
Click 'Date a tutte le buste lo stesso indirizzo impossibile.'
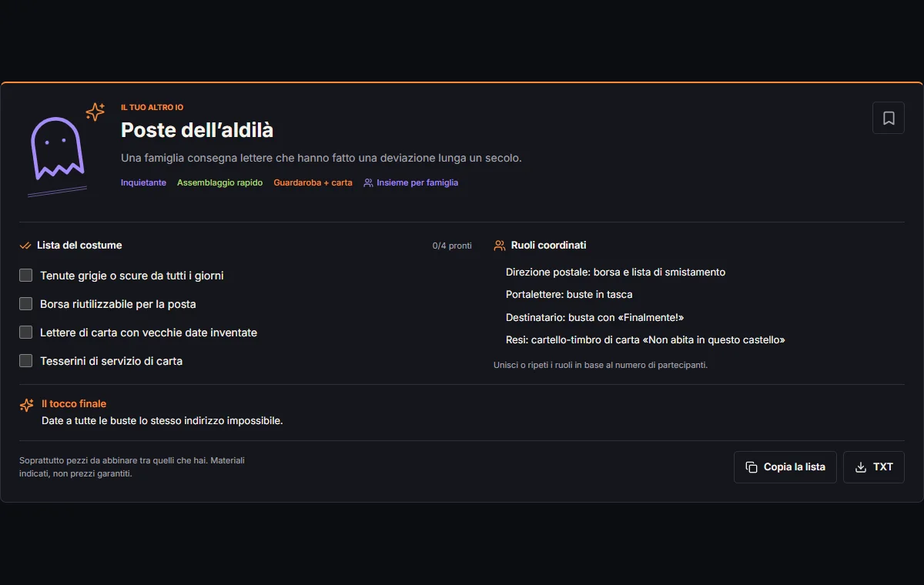pyautogui.click(x=162, y=421)
